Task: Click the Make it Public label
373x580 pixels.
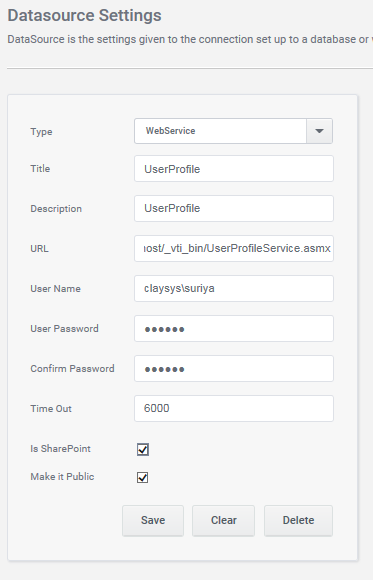Action: pos(62,476)
